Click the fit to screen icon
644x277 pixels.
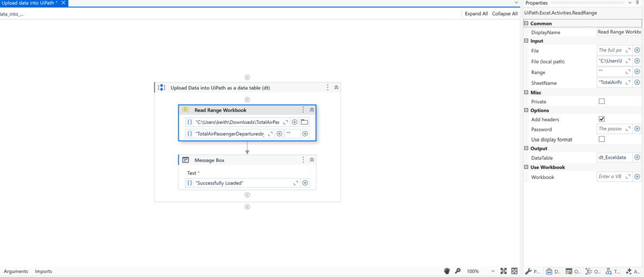point(503,271)
